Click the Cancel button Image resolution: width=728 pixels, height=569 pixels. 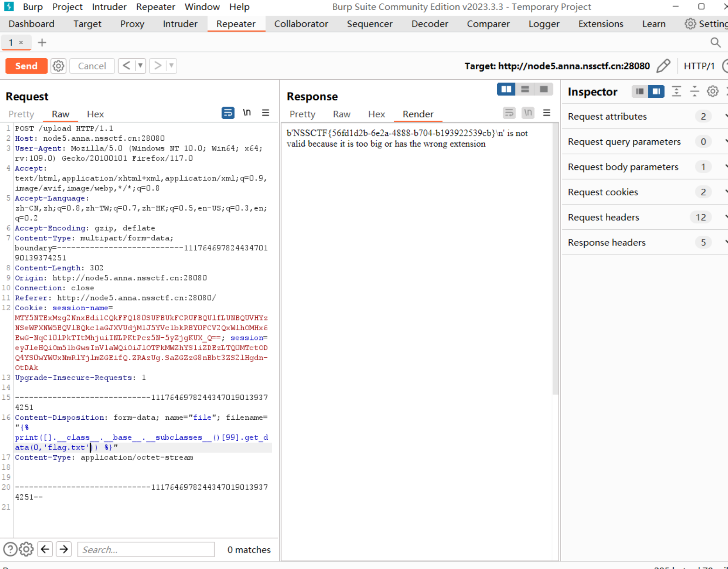tap(92, 66)
